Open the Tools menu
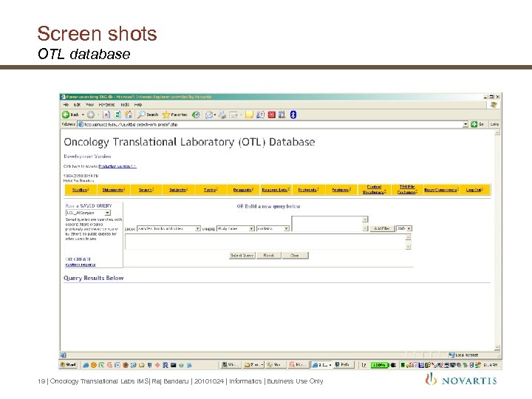Viewport: 532px width, 399px height. (x=125, y=105)
